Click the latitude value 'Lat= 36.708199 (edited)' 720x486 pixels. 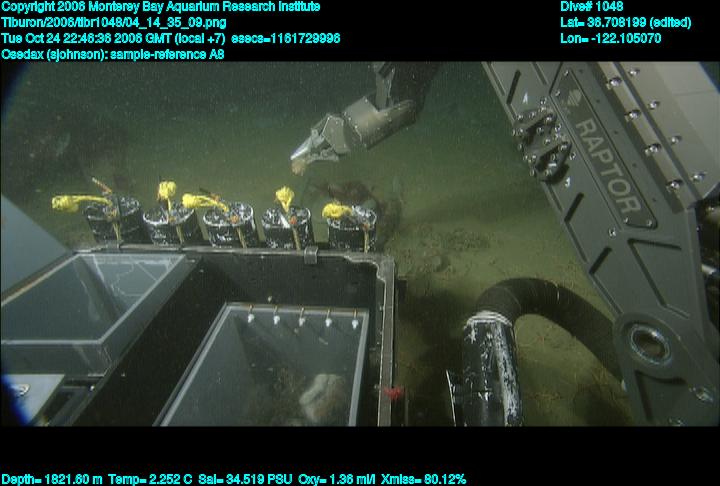coord(625,23)
